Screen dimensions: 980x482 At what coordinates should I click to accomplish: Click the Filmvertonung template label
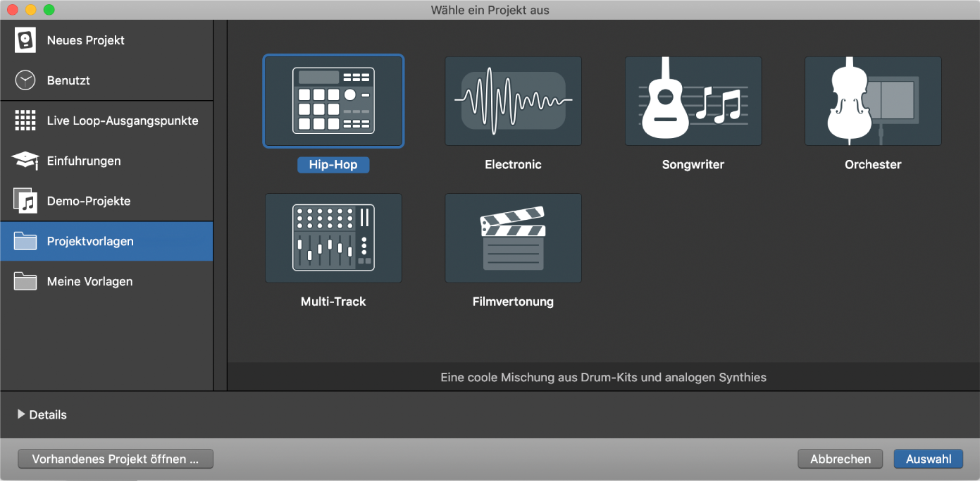pyautogui.click(x=513, y=302)
